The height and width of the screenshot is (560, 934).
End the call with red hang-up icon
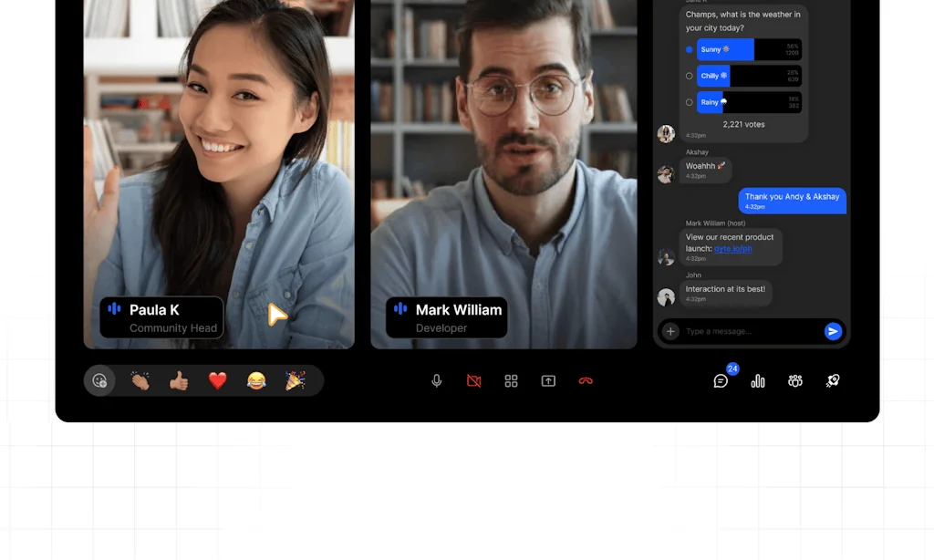tap(586, 381)
